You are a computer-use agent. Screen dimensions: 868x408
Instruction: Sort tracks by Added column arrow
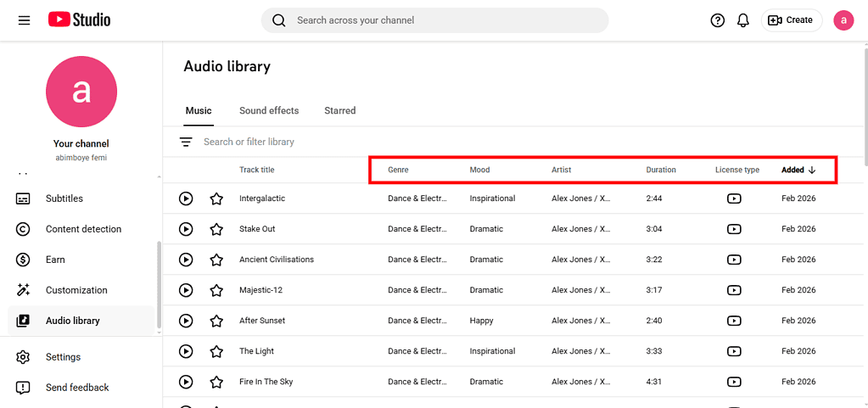(812, 170)
